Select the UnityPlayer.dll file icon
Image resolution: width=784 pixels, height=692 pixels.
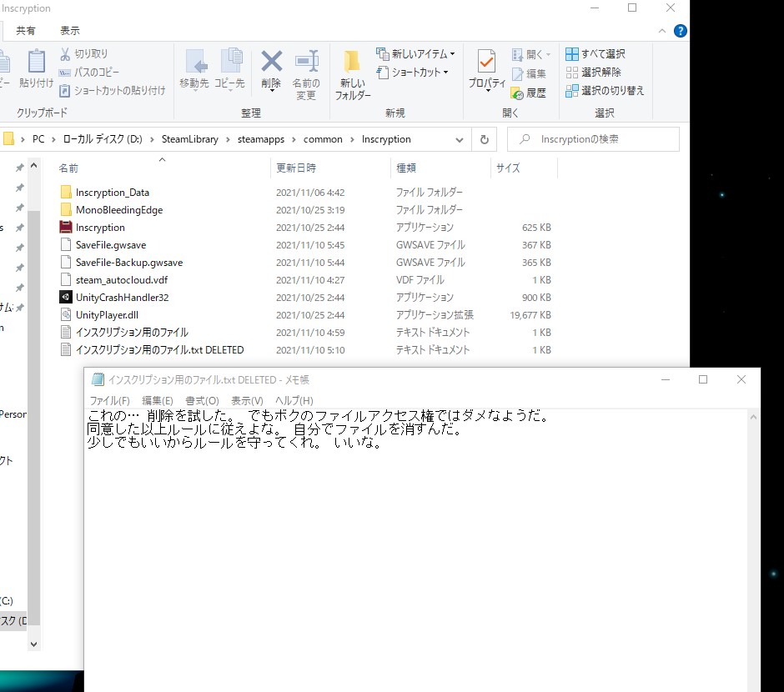coord(66,315)
